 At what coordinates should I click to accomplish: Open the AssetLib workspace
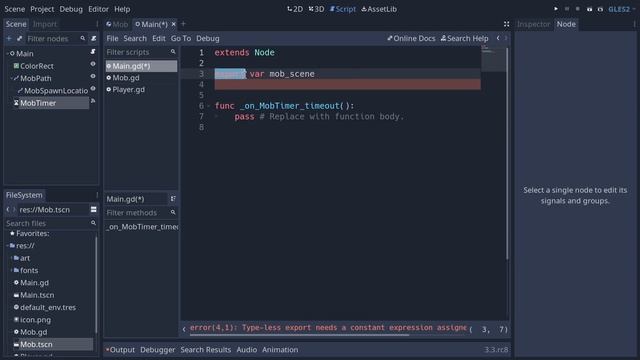pyautogui.click(x=379, y=9)
